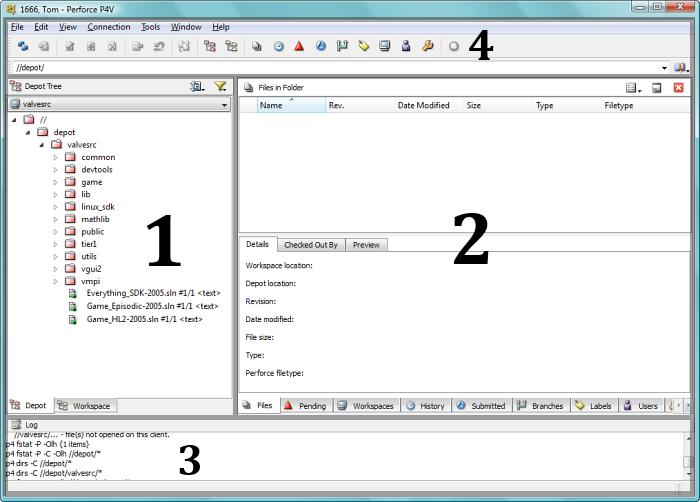Sort file list by Size column
The image size is (700, 502).
498,105
